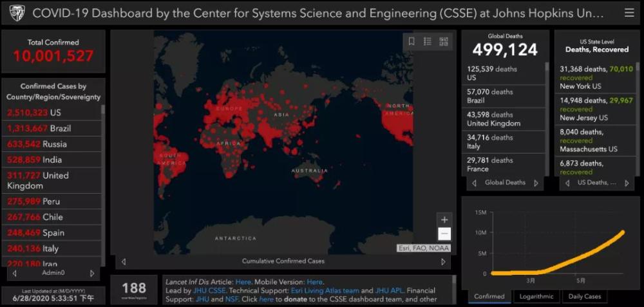This screenshot has width=644, height=307.
Task: Select '125,539 deaths US' entry
Action: [x=504, y=73]
